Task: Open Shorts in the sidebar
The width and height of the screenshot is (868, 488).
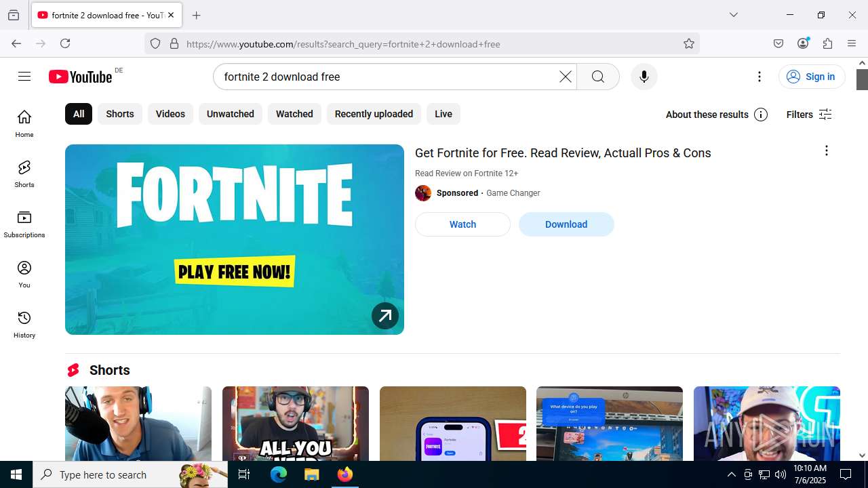Action: click(x=24, y=174)
